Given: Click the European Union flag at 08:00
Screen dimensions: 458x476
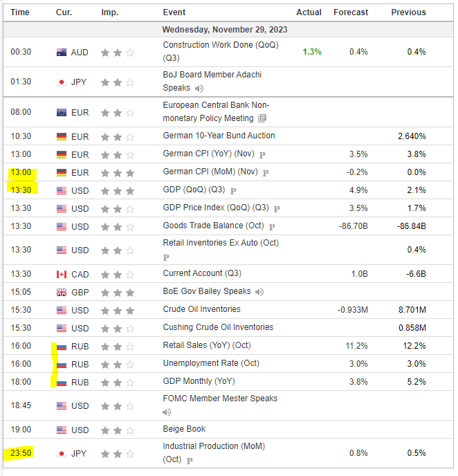Looking at the screenshot, I should (62, 112).
